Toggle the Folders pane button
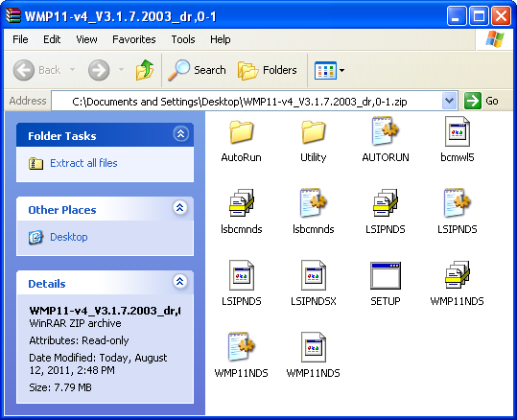This screenshot has width=517, height=420. point(268,70)
